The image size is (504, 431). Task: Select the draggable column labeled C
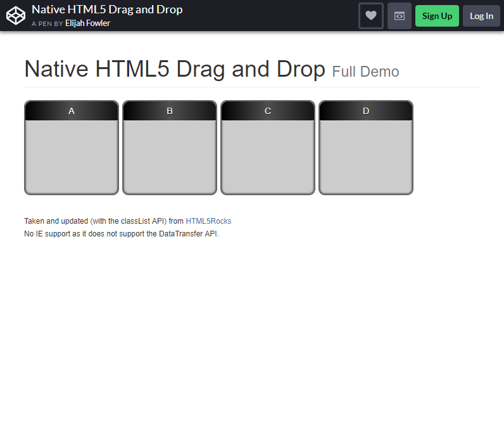[268, 148]
